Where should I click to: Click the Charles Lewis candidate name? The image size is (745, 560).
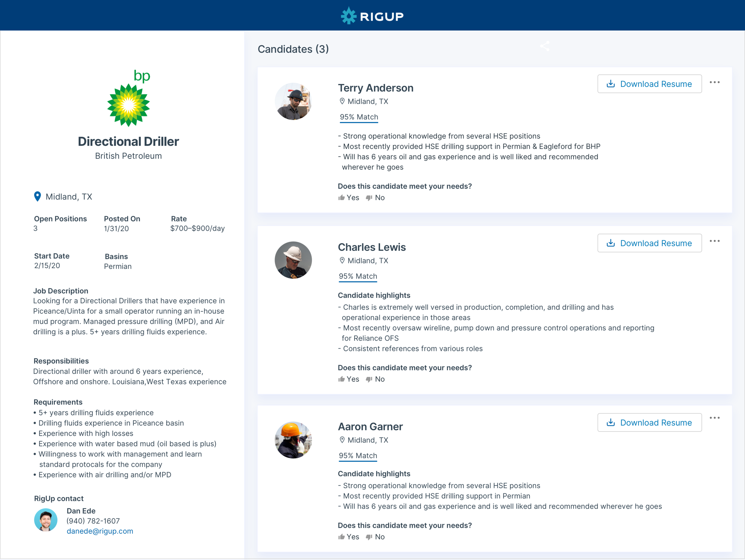(372, 247)
